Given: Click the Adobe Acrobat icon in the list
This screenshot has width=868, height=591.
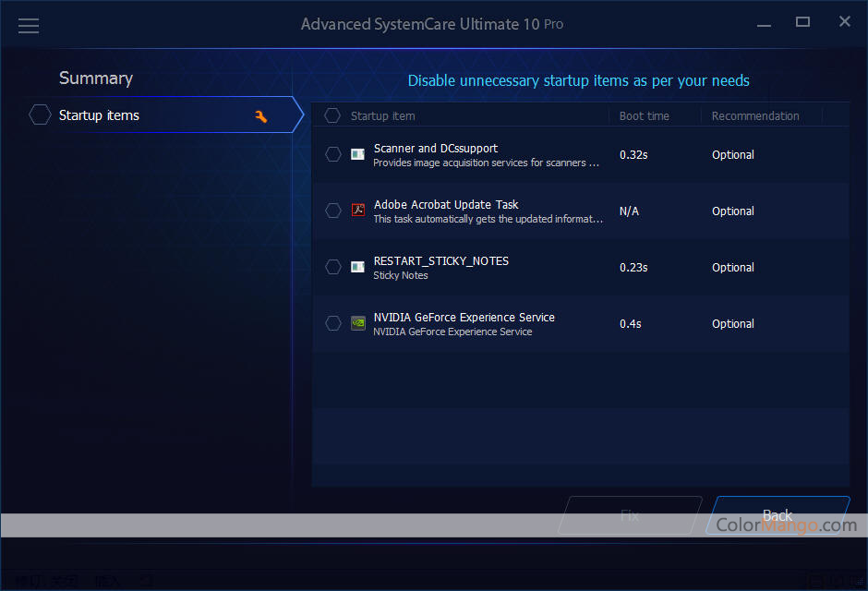Looking at the screenshot, I should 357,211.
